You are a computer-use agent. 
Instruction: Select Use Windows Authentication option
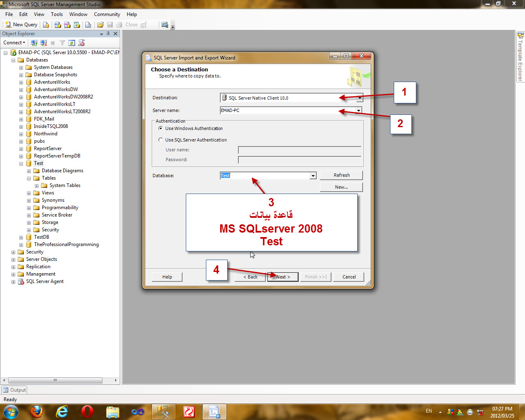click(x=160, y=128)
